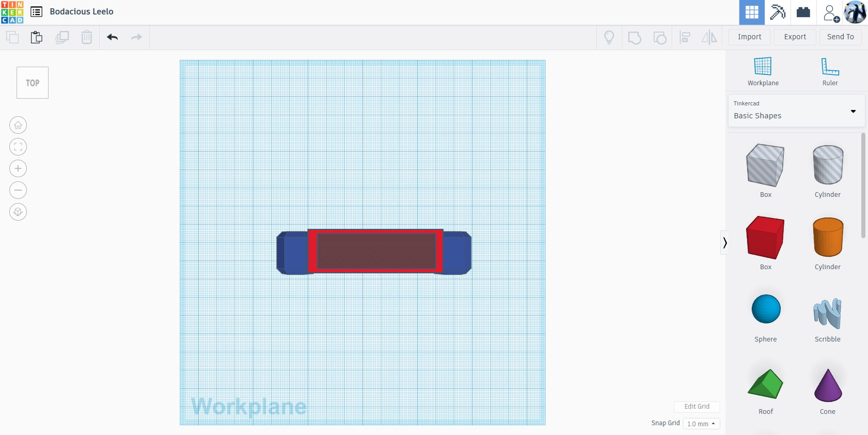Click the Ungroup shapes icon
The width and height of the screenshot is (868, 435).
tap(660, 37)
